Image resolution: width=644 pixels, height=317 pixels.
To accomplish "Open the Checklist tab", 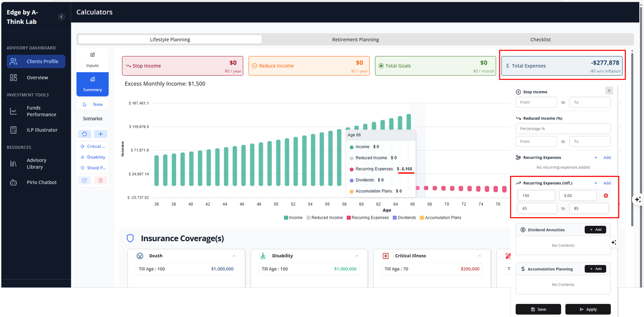I will 540,39.
